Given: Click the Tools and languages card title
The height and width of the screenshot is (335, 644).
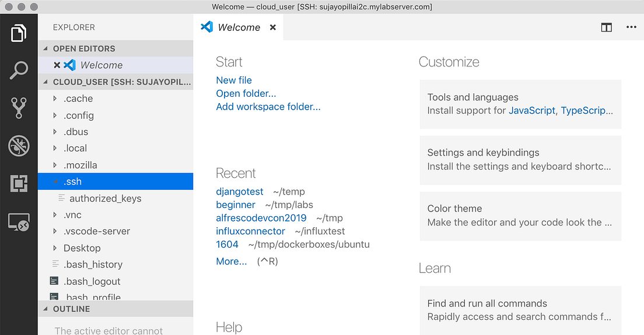Looking at the screenshot, I should coord(473,97).
